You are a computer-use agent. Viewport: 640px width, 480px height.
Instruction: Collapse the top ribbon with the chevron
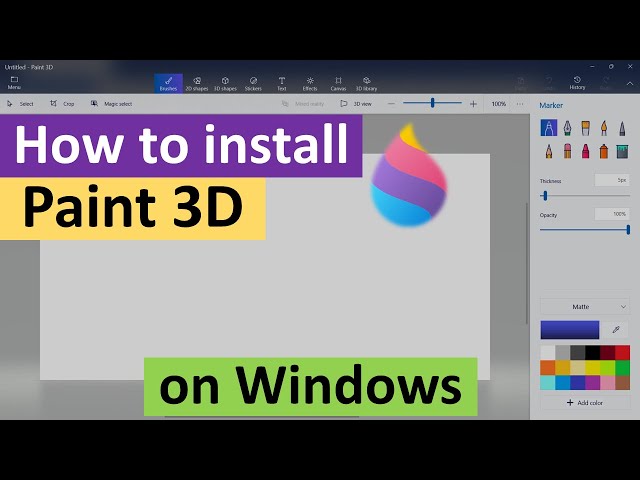[x=630, y=83]
